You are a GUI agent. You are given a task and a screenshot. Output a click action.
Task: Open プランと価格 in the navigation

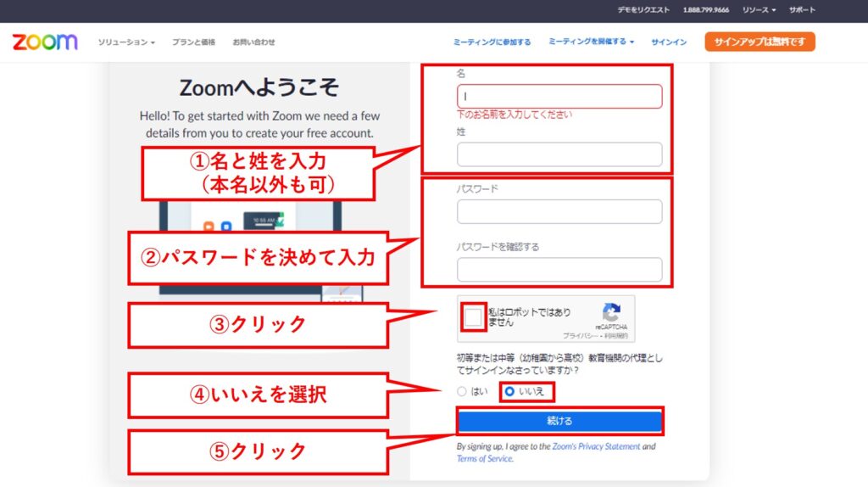pos(193,42)
